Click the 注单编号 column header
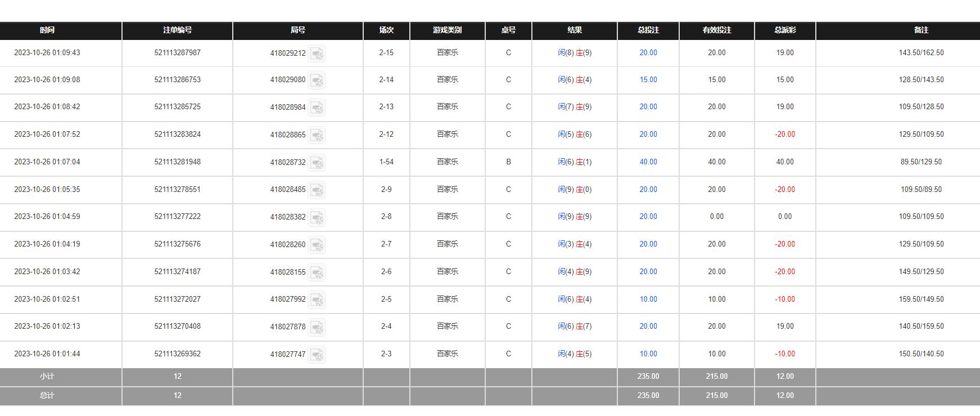980x416 pixels. pyautogui.click(x=177, y=30)
